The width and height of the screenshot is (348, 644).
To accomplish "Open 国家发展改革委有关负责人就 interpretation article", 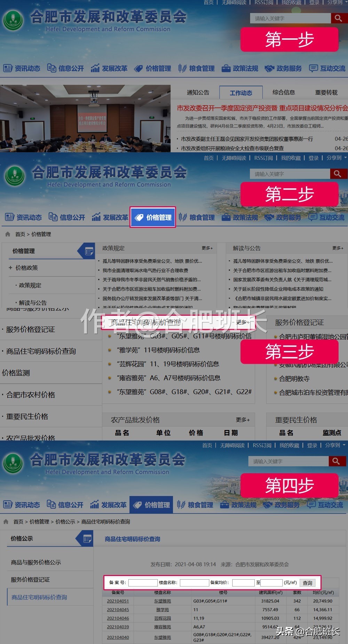I will pos(282,279).
